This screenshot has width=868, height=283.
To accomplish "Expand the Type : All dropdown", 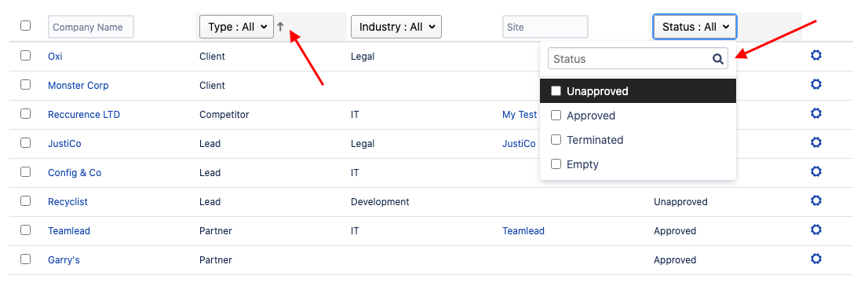I will (236, 27).
